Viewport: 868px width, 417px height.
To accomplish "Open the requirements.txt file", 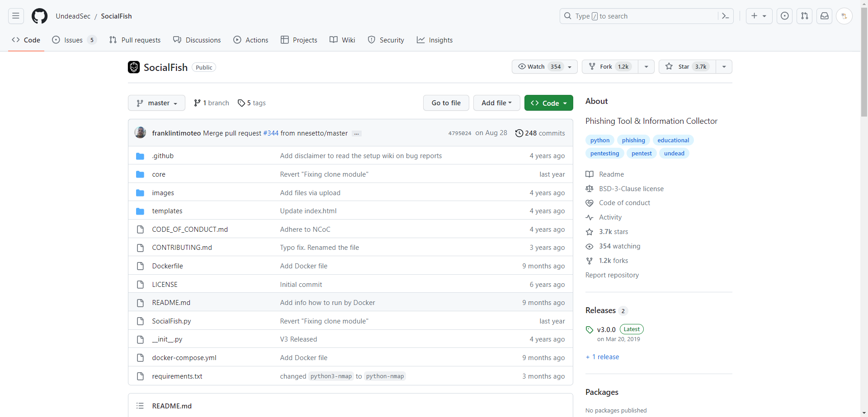I will [177, 376].
